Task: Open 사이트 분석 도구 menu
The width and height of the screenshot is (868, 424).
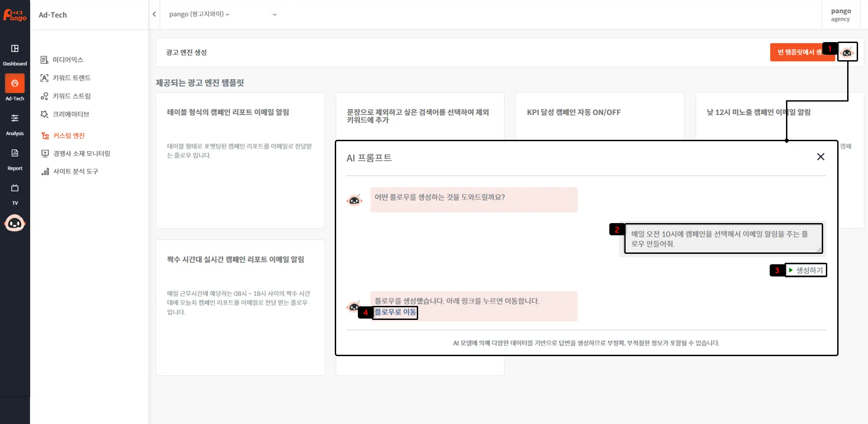Action: pyautogui.click(x=75, y=172)
